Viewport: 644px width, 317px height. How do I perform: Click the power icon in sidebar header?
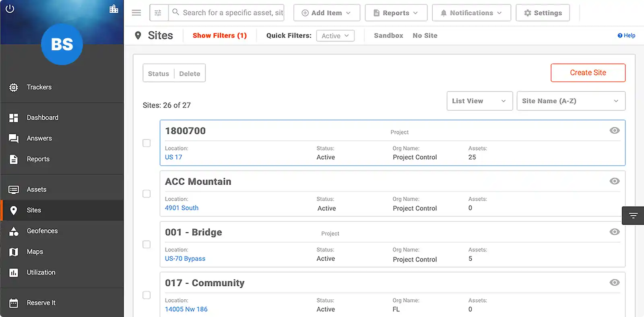(10, 9)
